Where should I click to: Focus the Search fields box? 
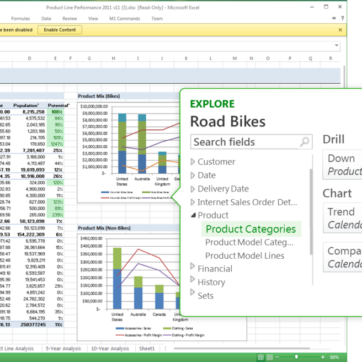[x=251, y=142]
